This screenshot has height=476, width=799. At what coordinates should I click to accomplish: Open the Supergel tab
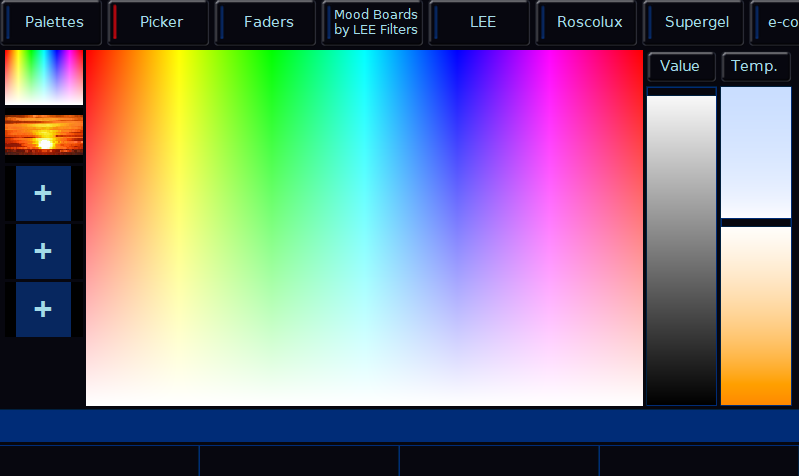tap(693, 22)
